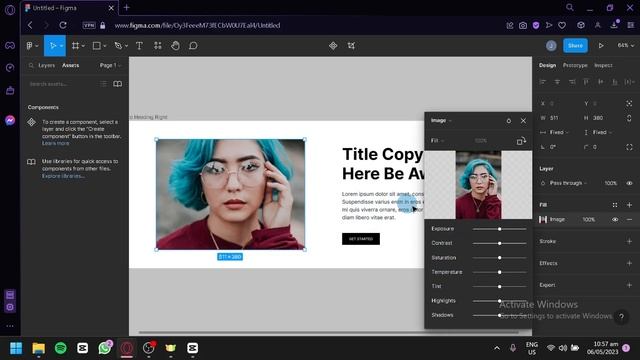Remove the Image fill
The width and height of the screenshot is (640, 360).
click(x=629, y=220)
